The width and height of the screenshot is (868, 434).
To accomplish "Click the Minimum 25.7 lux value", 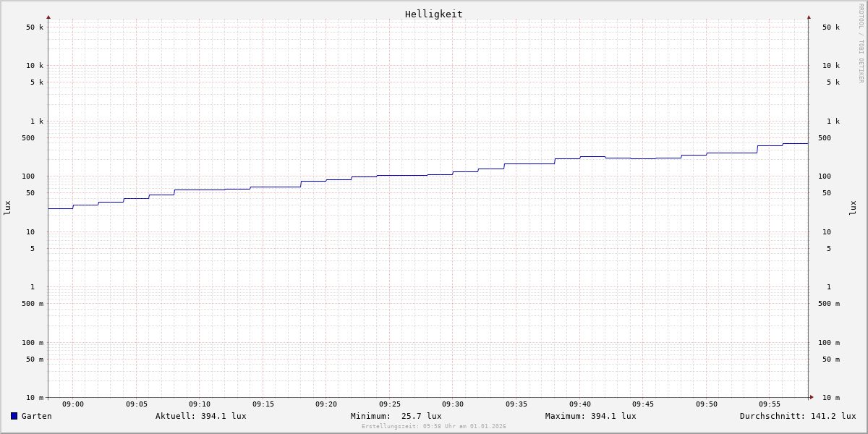I will (396, 416).
